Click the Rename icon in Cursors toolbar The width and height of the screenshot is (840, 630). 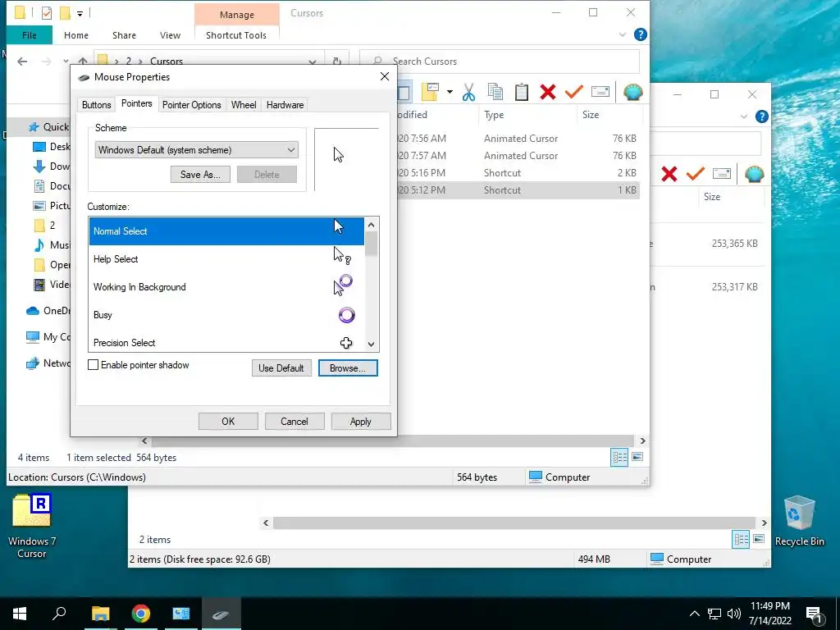tap(600, 92)
